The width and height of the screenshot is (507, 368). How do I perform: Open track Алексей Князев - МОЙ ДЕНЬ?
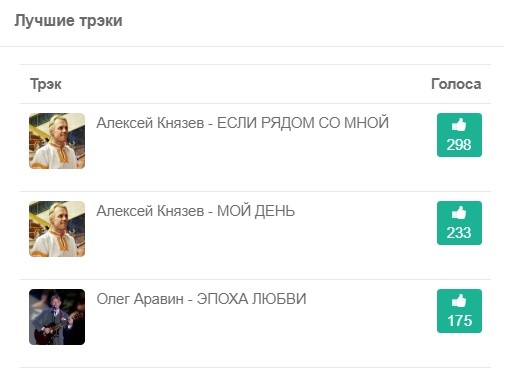tap(196, 211)
